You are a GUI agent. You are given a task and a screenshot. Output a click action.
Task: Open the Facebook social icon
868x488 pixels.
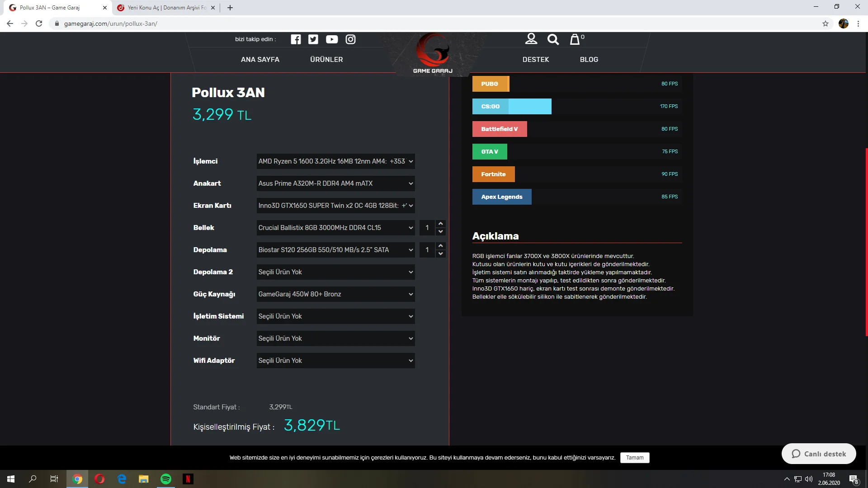coord(296,39)
